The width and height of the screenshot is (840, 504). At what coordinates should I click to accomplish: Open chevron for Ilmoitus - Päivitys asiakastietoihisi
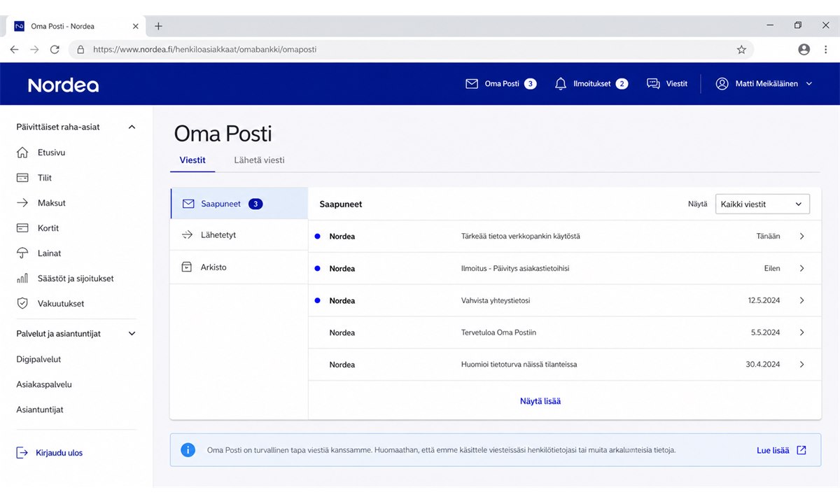[801, 269]
